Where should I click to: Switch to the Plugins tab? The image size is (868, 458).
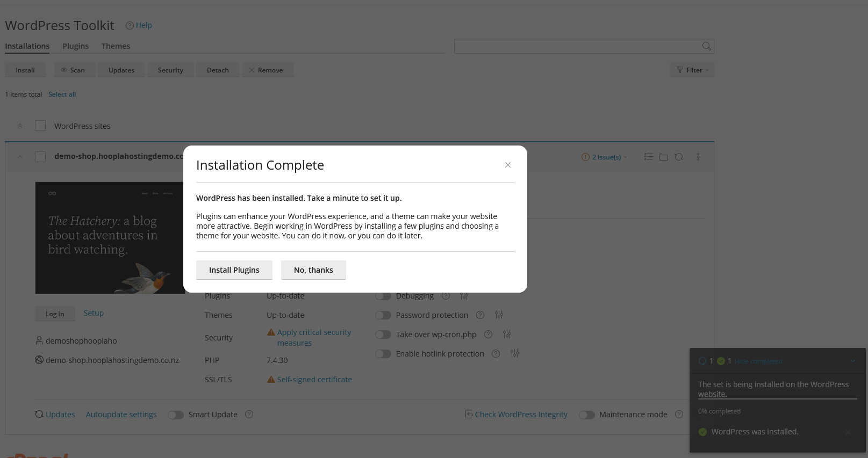(75, 46)
